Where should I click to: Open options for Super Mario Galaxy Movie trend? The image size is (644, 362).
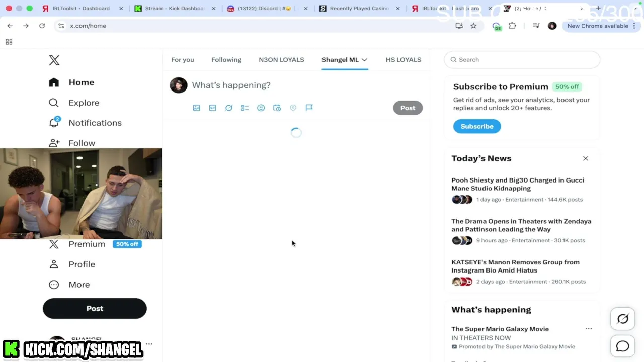589,329
